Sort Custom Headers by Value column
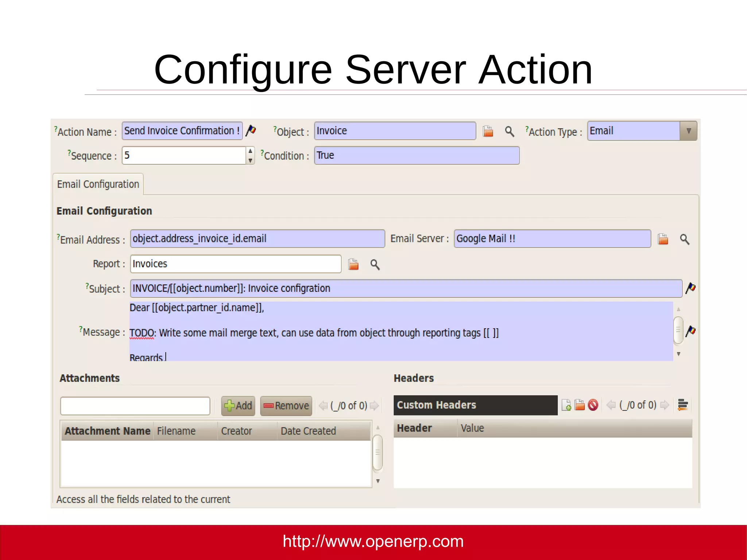Screen dimensions: 747x560 click(574, 428)
